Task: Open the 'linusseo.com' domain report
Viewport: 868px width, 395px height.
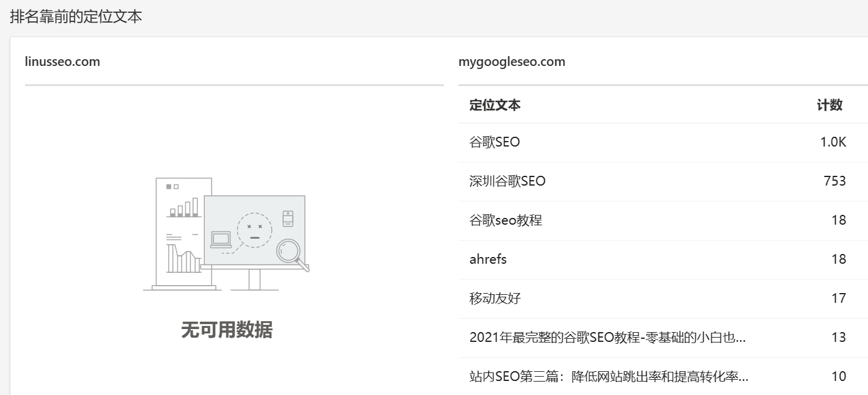Action: pos(62,61)
